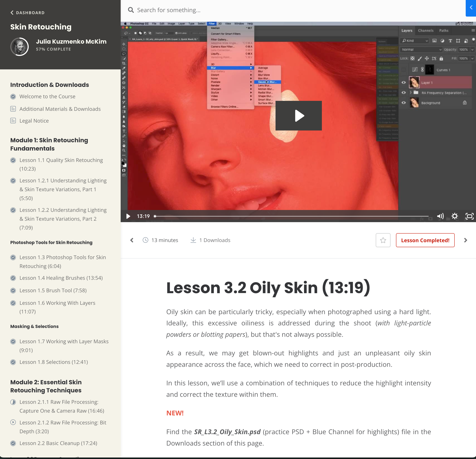Go to next lesson chevron
Screen dimensions: 476x459
click(x=465, y=240)
